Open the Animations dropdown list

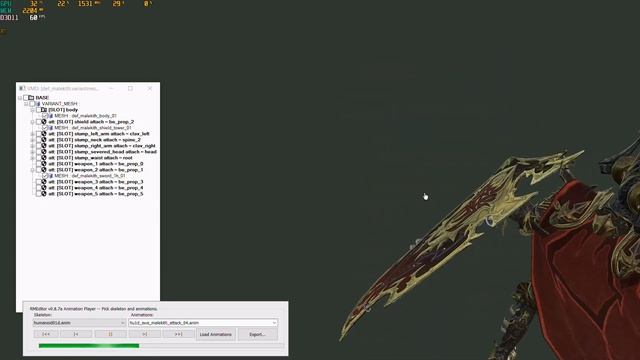[274, 322]
